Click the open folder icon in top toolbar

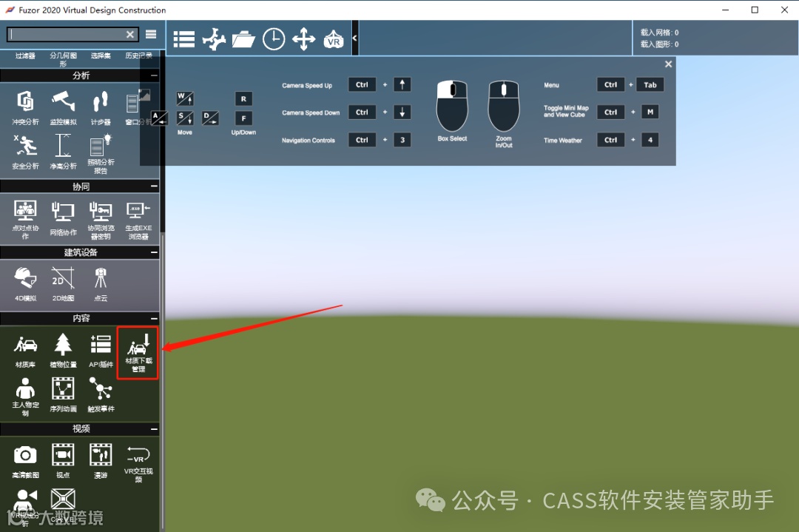tap(243, 38)
